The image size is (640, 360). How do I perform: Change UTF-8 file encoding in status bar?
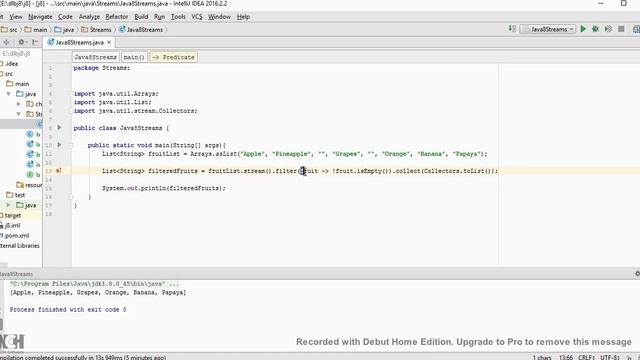(610, 357)
